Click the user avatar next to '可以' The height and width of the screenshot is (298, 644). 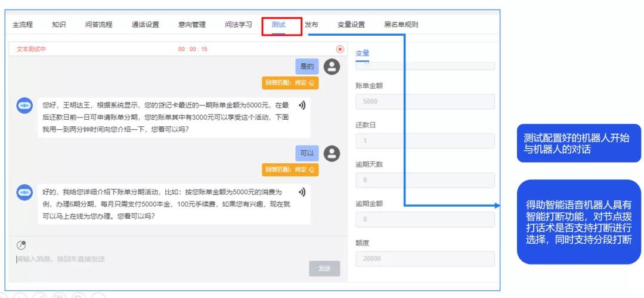pyautogui.click(x=332, y=153)
